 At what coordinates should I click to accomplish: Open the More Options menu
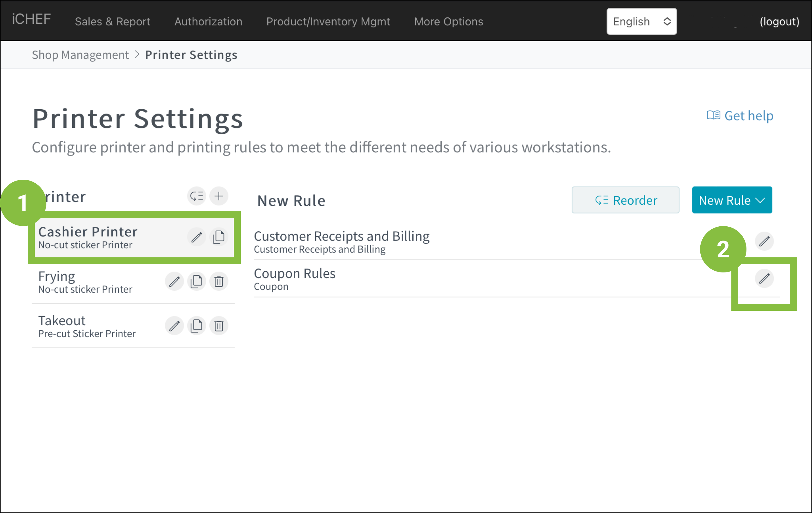449,21
